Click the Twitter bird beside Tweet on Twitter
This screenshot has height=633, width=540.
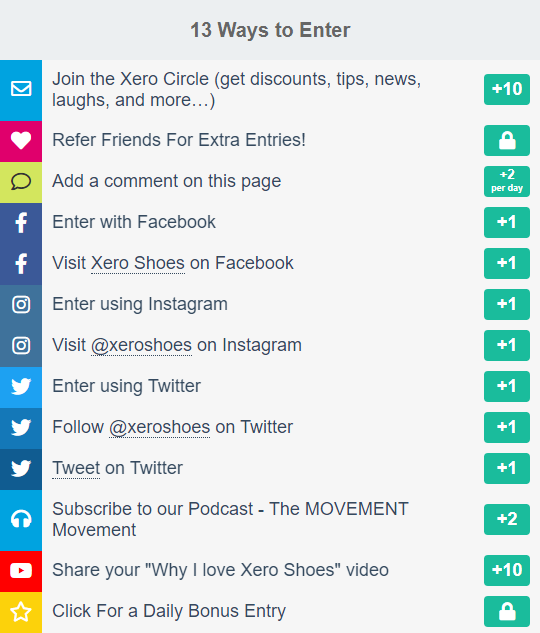click(x=21, y=468)
